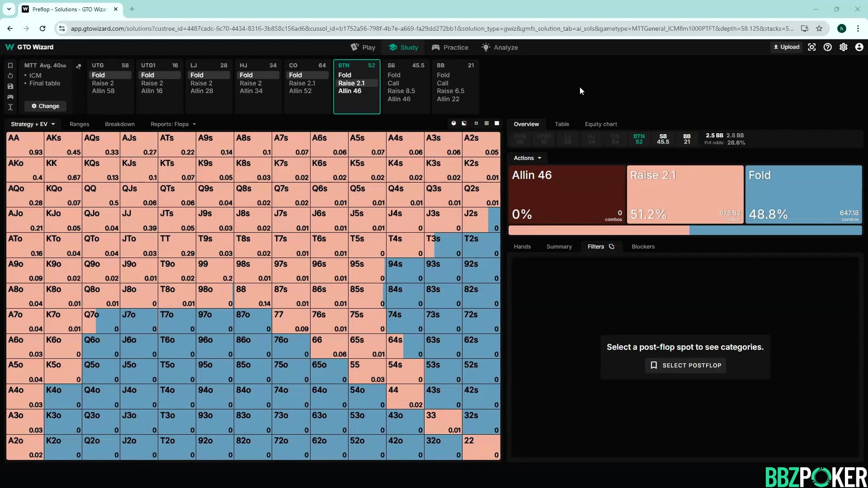Open the Actions dropdown
868x488 pixels.
[x=527, y=158]
